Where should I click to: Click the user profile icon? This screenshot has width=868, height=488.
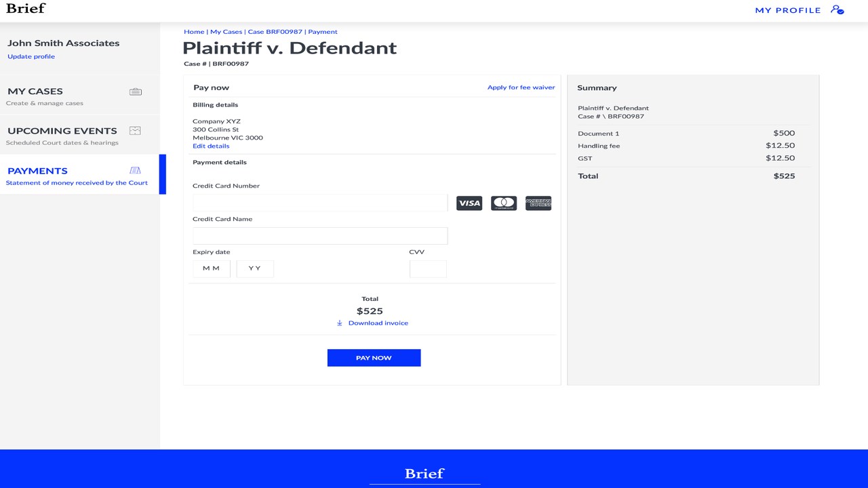click(837, 10)
